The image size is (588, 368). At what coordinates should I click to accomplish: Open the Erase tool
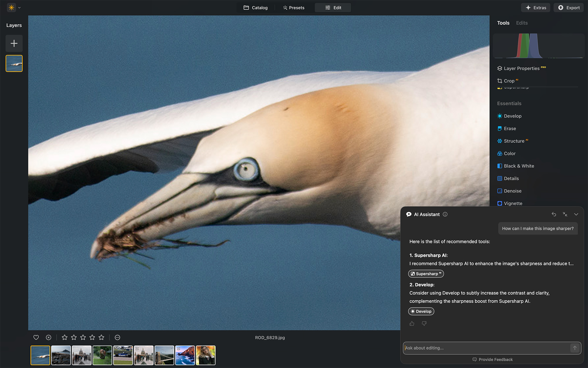tap(510, 128)
